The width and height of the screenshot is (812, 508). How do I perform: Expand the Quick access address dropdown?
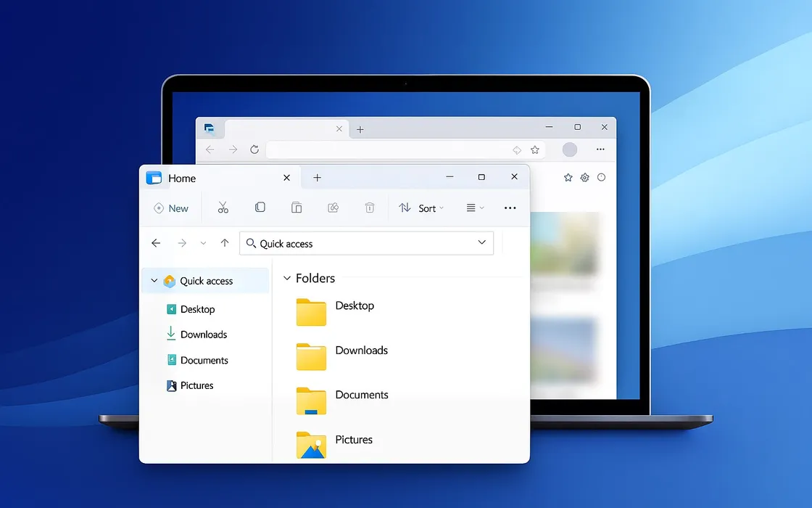point(482,243)
